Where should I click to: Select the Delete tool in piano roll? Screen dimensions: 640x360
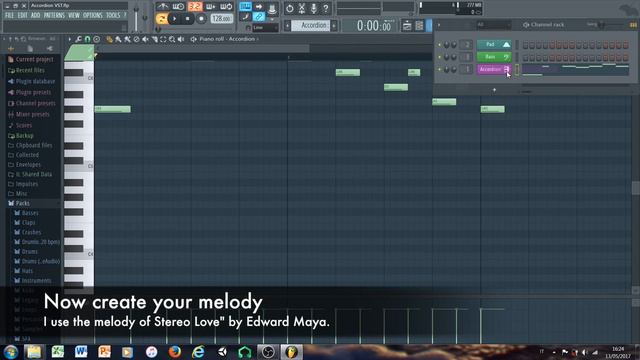click(136, 39)
